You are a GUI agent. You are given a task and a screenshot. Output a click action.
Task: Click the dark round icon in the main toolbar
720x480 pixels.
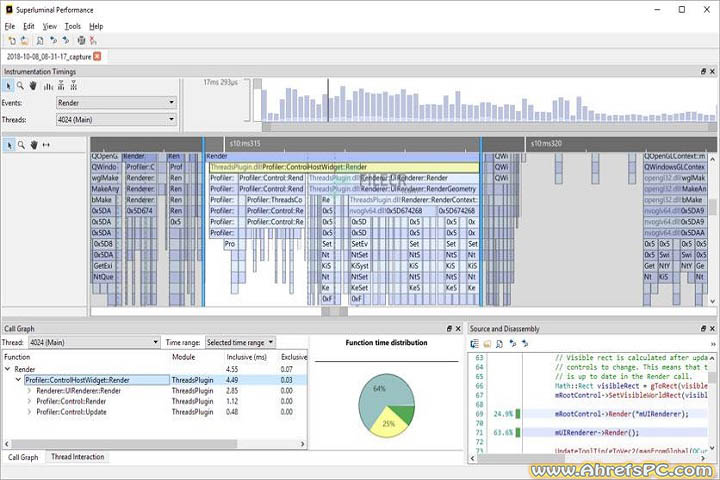point(81,41)
